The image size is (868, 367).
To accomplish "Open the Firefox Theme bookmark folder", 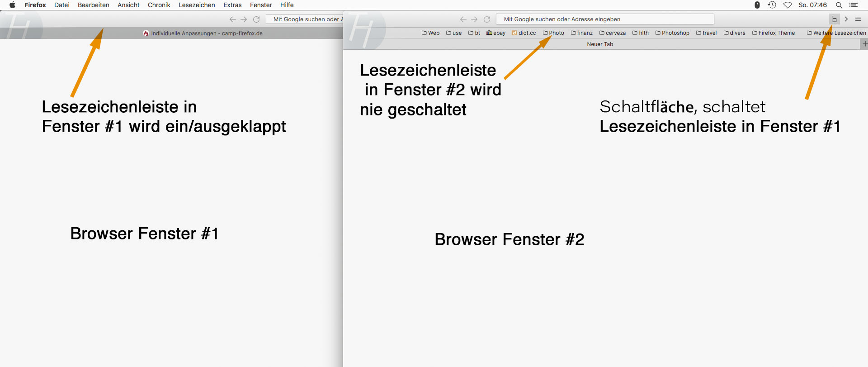I will [774, 33].
